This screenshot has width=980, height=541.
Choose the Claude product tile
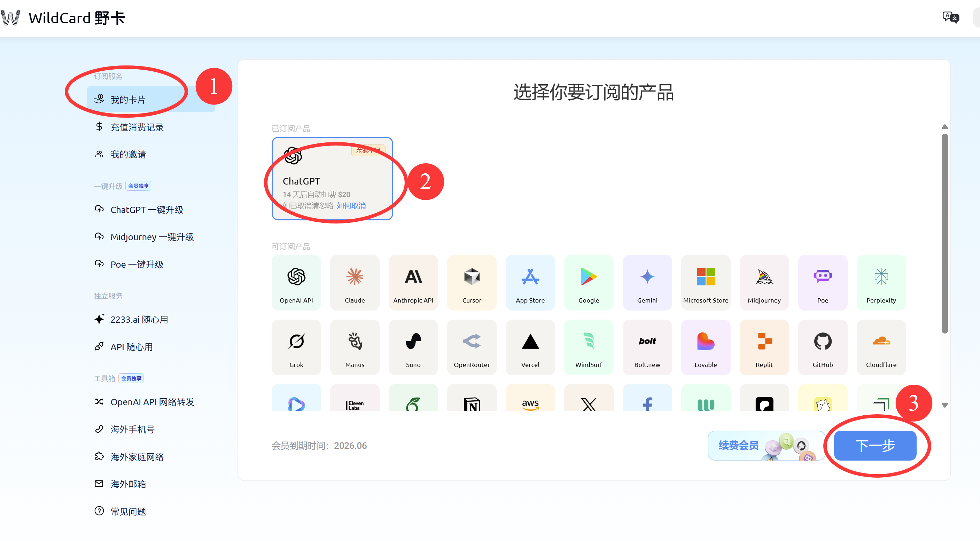[355, 282]
